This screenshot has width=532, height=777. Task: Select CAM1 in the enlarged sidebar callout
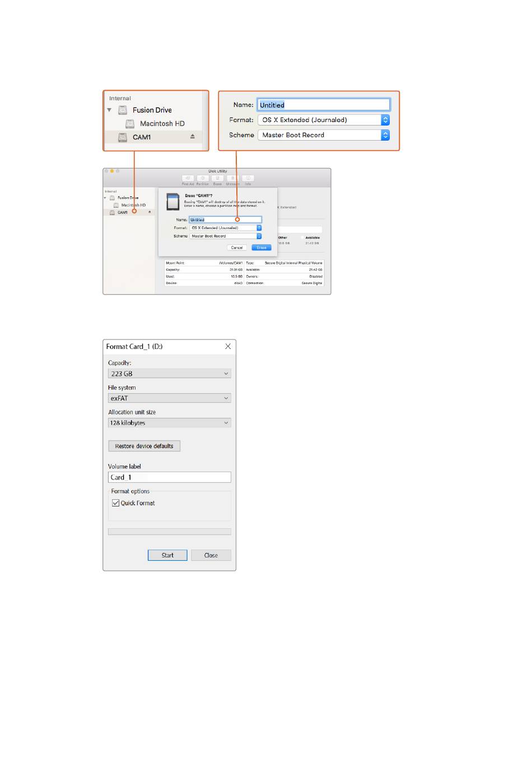[142, 137]
